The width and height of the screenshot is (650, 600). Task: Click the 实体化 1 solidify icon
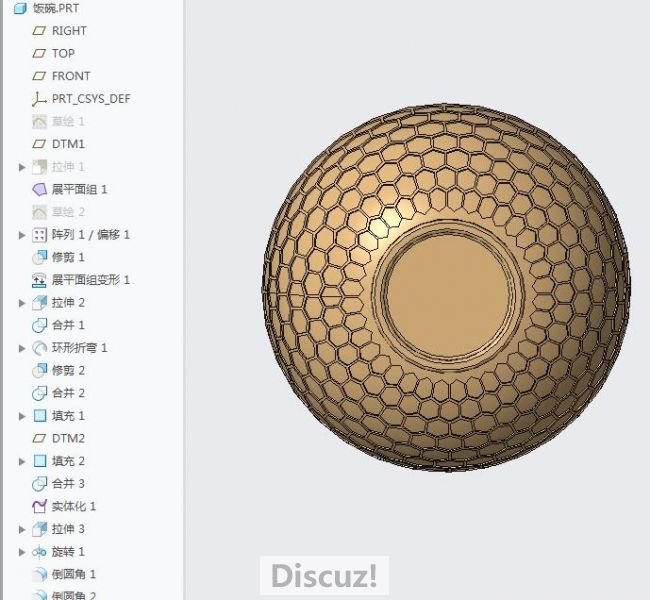39,506
